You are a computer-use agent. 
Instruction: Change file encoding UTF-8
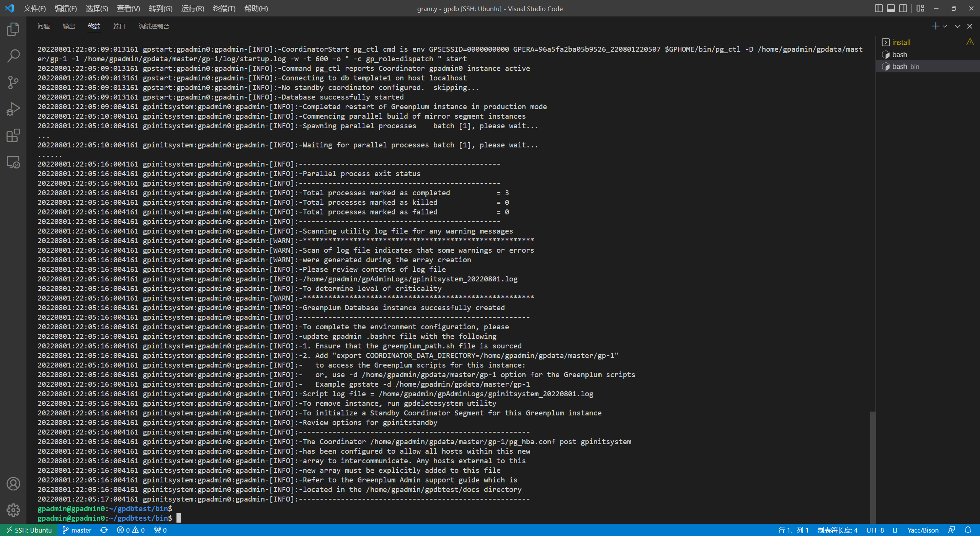pos(875,530)
